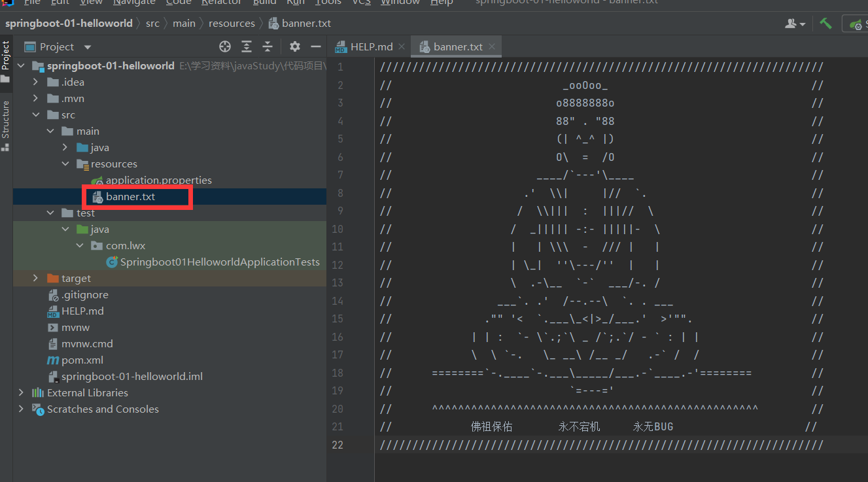Click the External Libraries bar-chart icon
Image resolution: width=868 pixels, height=482 pixels.
click(x=39, y=393)
